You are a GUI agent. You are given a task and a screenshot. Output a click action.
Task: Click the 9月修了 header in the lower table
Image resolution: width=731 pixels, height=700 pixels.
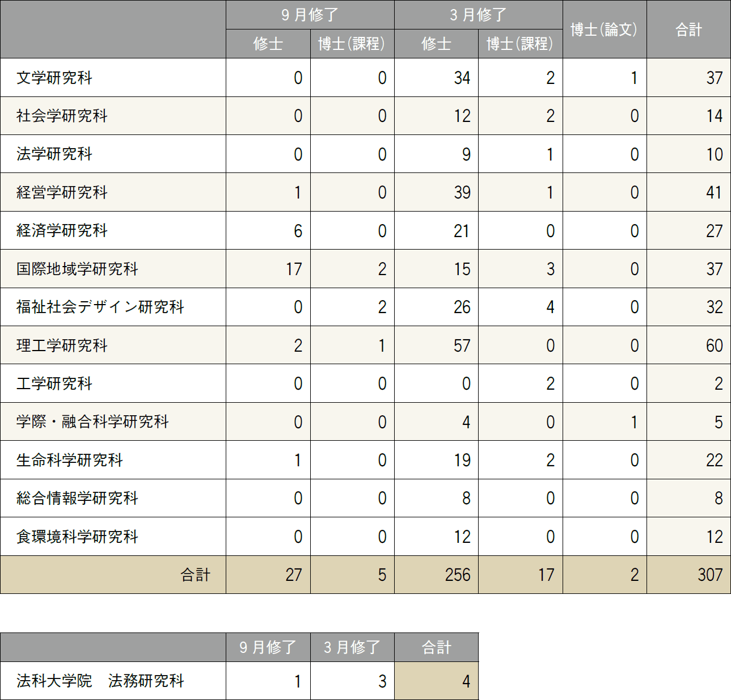268,647
